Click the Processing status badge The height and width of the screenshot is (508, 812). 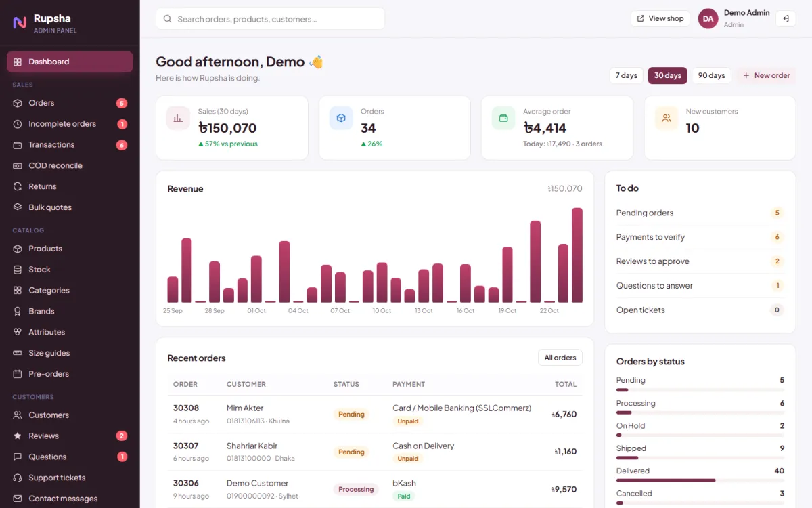click(x=356, y=489)
